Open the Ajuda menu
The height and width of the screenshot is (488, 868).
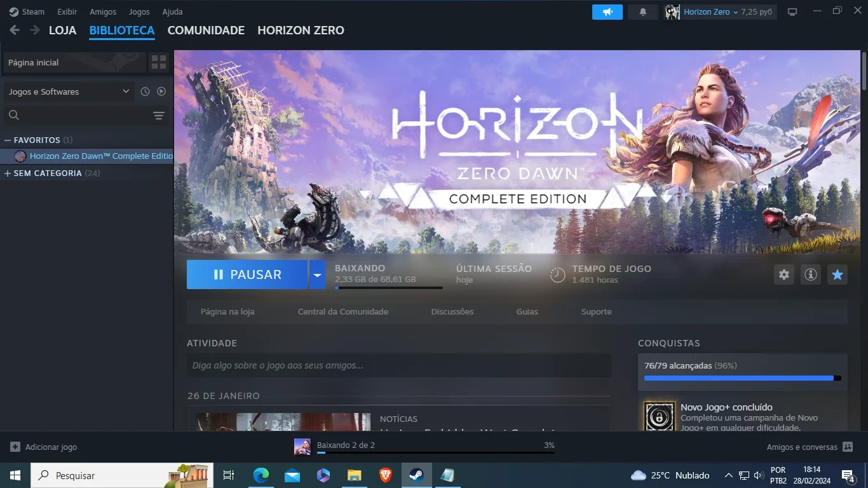pyautogui.click(x=172, y=12)
